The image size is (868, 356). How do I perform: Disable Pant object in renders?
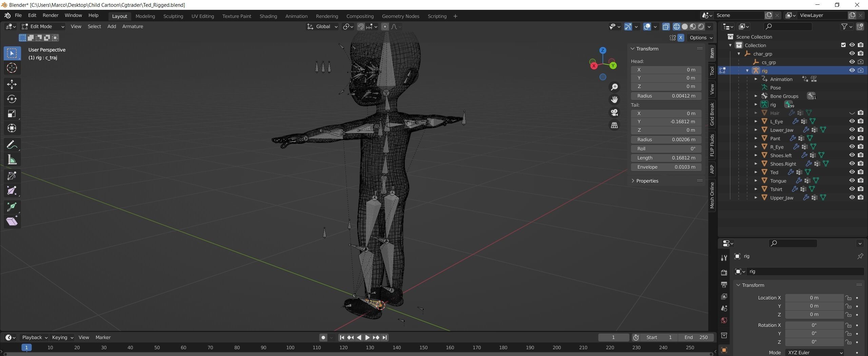coord(861,138)
